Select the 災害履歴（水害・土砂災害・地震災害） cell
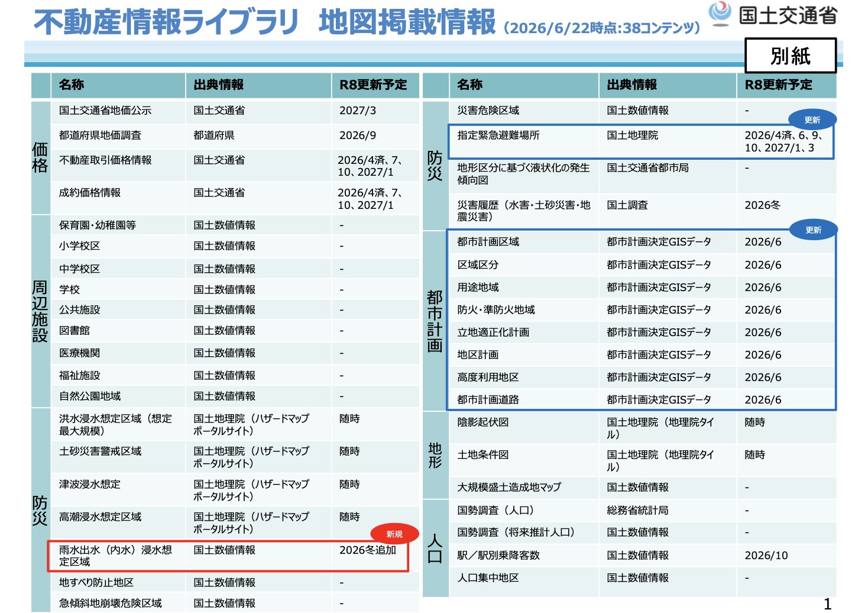868x613 pixels. [x=524, y=211]
